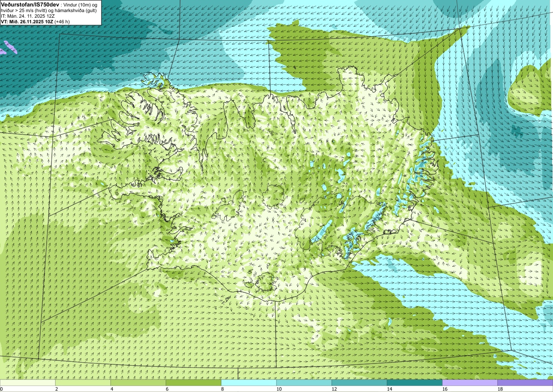Select the pale cyan 8–10 m/s legend swatch
The width and height of the screenshot is (553, 392).
click(249, 383)
